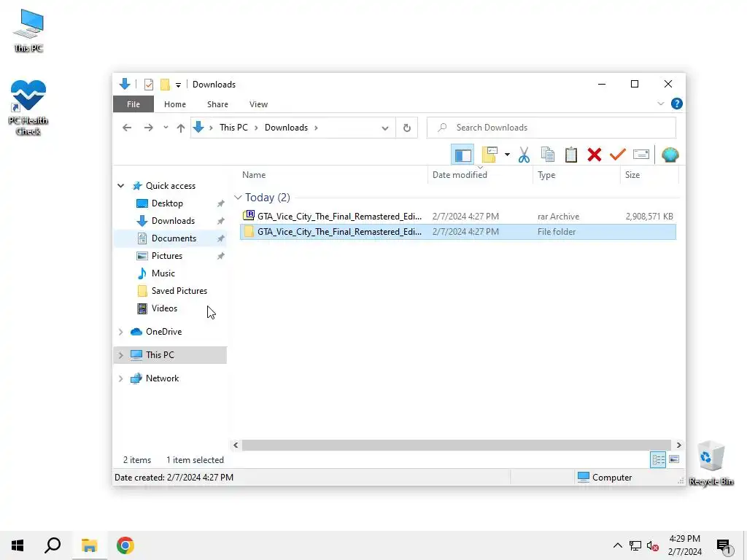Collapse the Quick access tree node

(120, 186)
